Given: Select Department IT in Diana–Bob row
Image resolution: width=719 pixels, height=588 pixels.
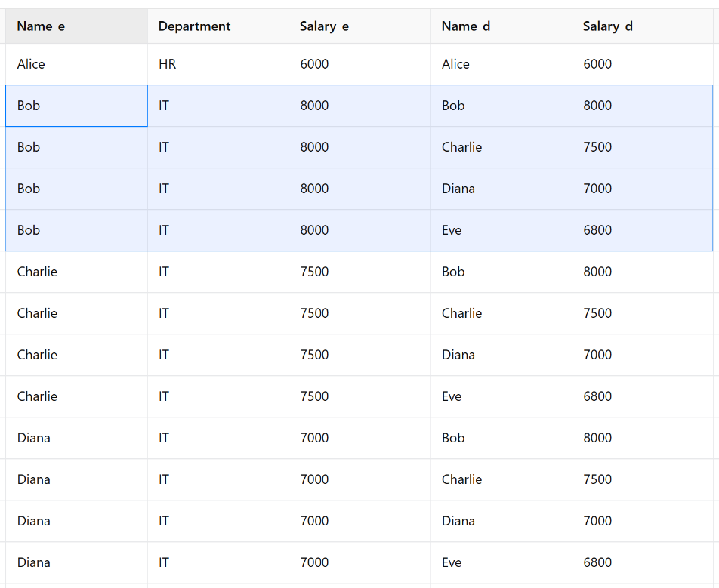Looking at the screenshot, I should coord(218,438).
